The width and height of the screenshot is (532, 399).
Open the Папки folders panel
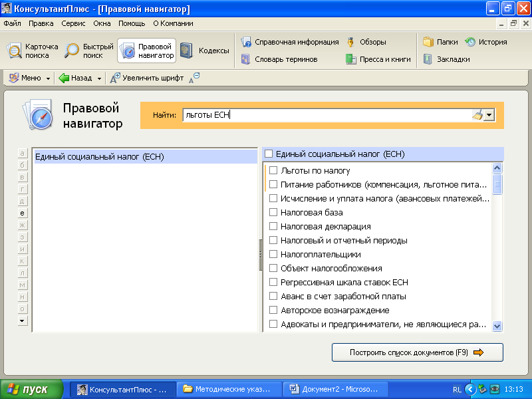(x=440, y=42)
